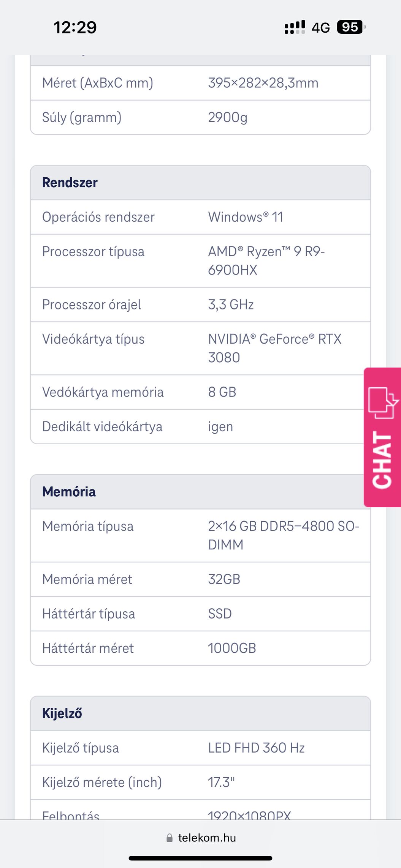Screen dimensions: 401x868
Task: Select the AMD Ryzen 9 R9-6900HX value
Action: pos(266,261)
